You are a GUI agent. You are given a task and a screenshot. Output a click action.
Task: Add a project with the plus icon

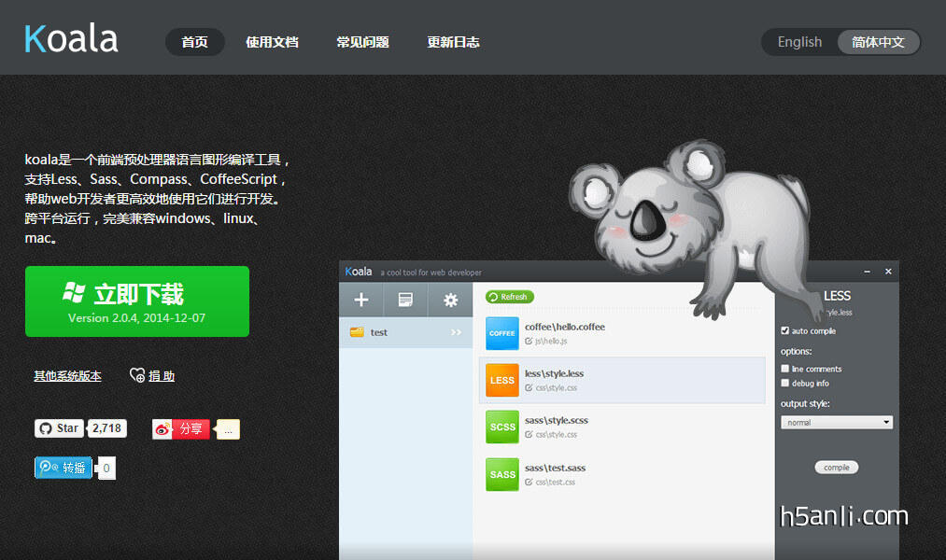click(360, 300)
